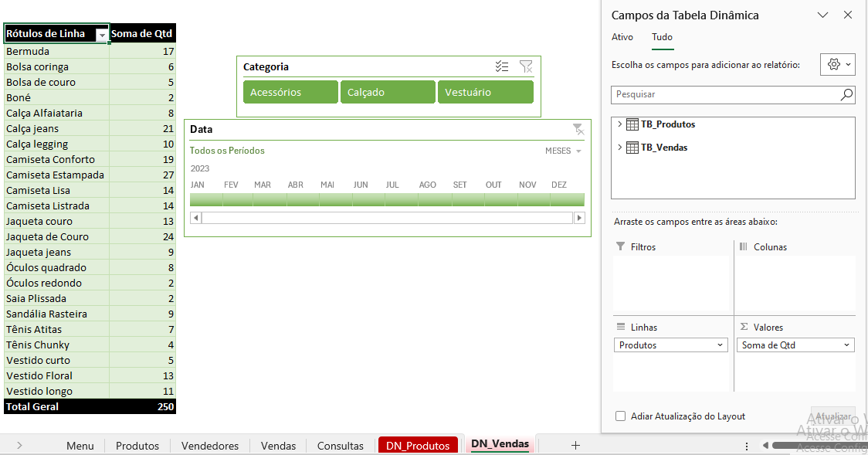Select the Calçado slicer button

(388, 92)
